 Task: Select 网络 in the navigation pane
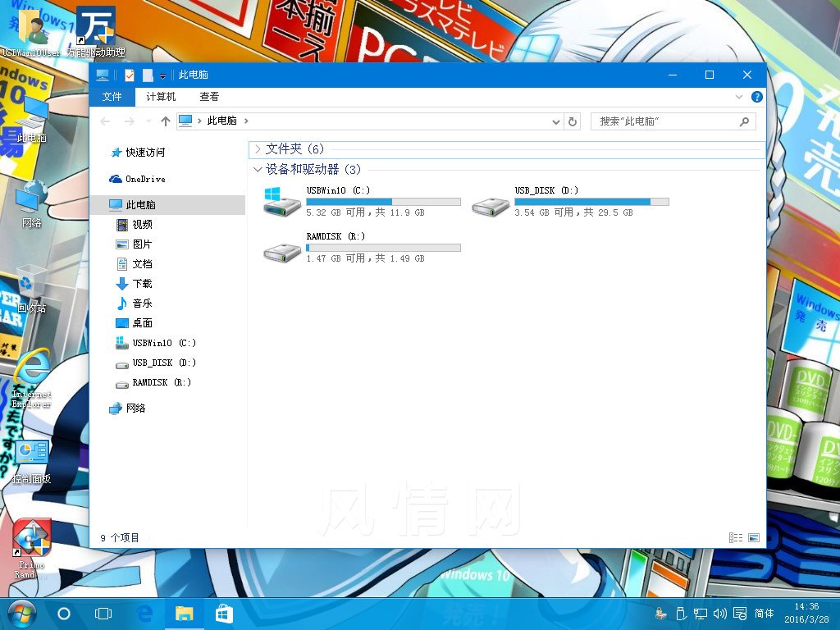click(127, 409)
